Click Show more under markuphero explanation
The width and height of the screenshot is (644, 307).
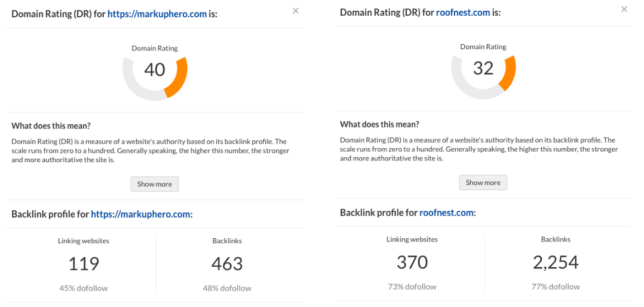point(154,184)
